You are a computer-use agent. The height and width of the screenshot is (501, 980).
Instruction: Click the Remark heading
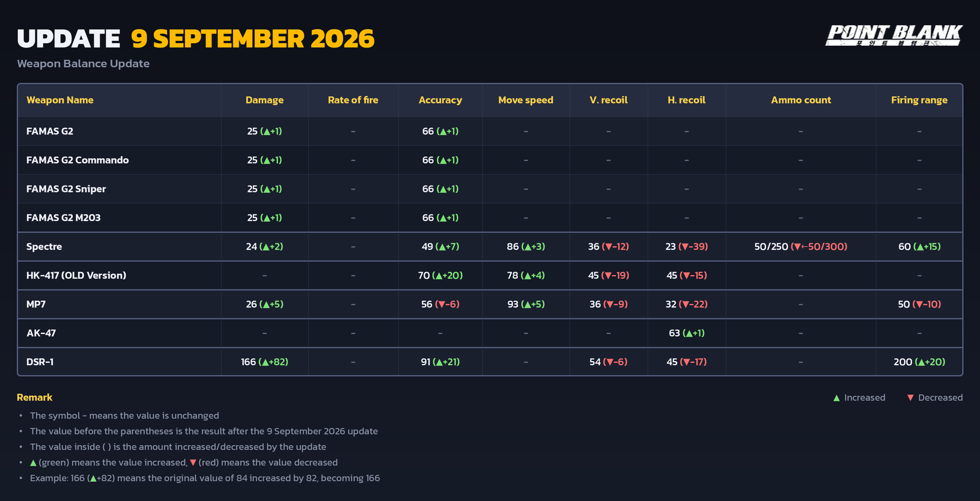(35, 397)
